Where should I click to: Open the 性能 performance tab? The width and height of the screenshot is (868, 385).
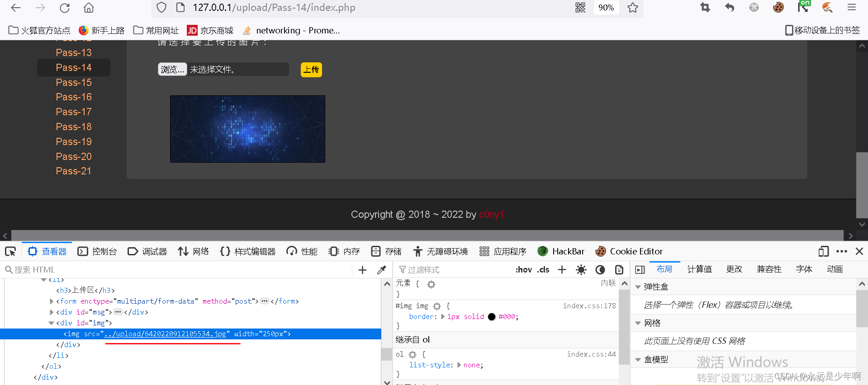point(302,251)
